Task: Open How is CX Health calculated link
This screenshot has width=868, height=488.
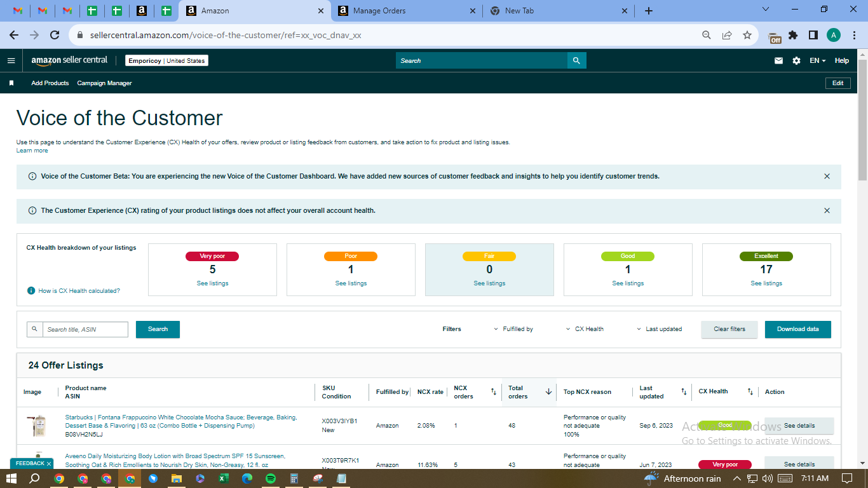Action: pyautogui.click(x=79, y=291)
